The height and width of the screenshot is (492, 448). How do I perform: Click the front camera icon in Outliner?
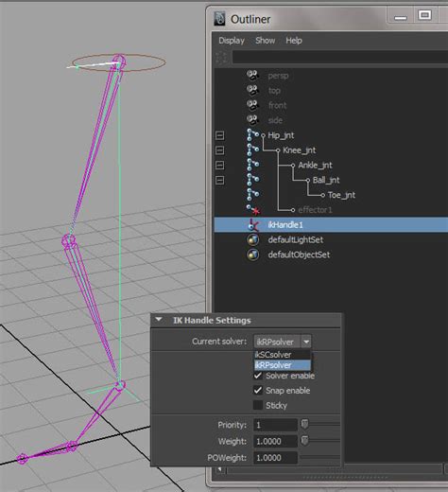click(252, 105)
